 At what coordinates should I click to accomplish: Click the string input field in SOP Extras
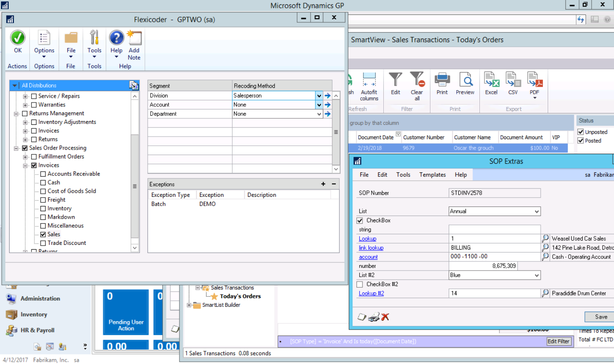tap(494, 230)
